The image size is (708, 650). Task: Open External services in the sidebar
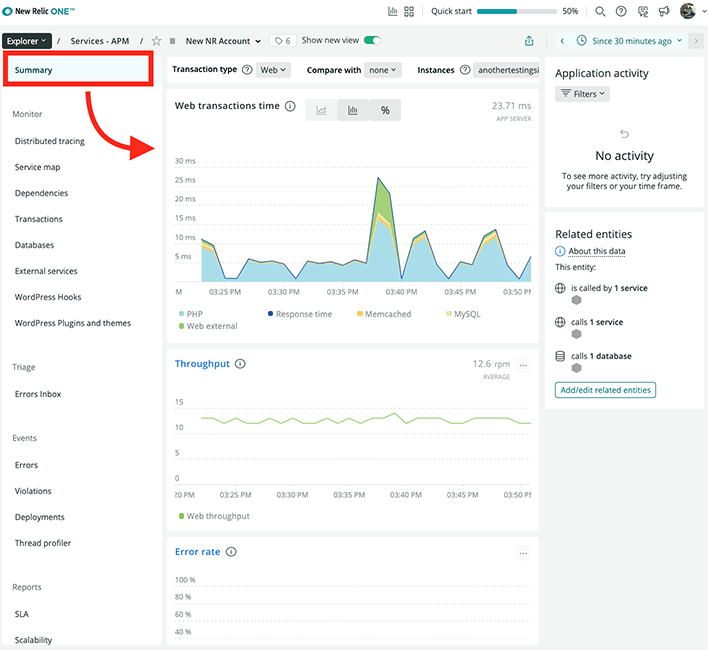pos(46,271)
